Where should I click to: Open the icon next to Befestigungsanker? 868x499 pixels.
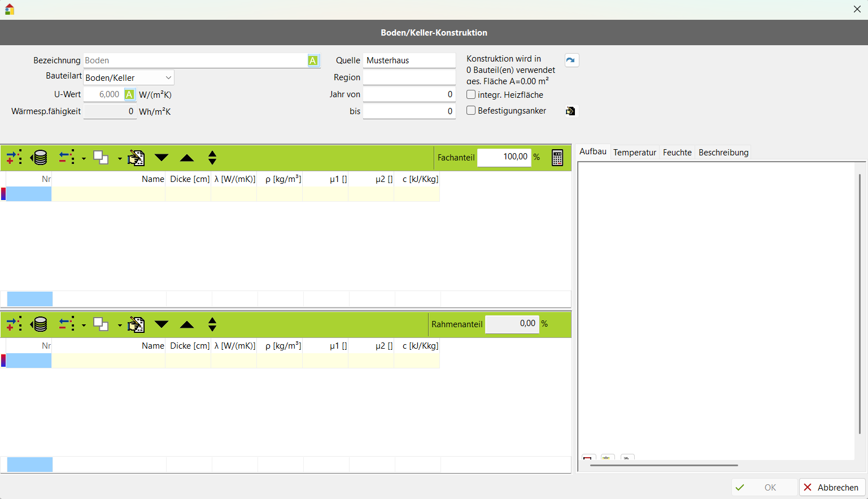coord(571,111)
